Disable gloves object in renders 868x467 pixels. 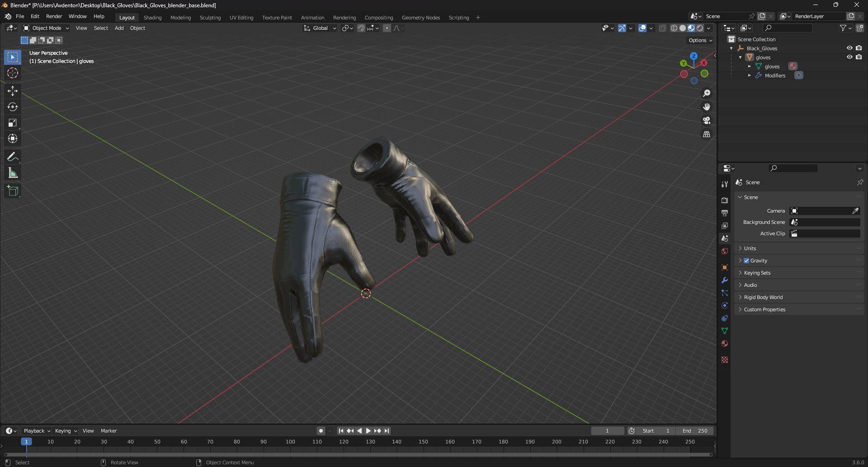click(859, 57)
